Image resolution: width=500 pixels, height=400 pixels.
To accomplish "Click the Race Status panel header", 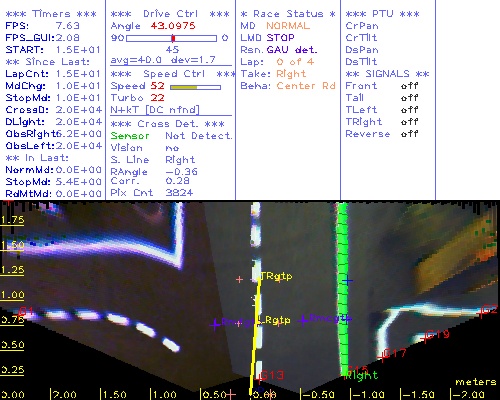I will coord(288,14).
